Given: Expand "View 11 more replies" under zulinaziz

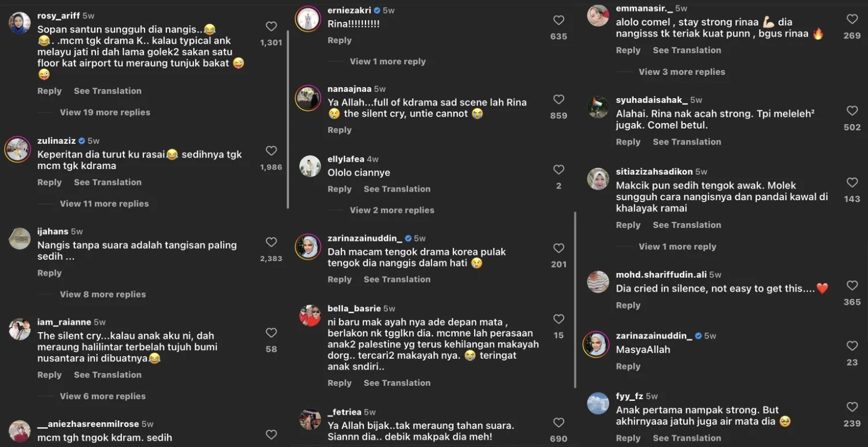Looking at the screenshot, I should point(104,203).
